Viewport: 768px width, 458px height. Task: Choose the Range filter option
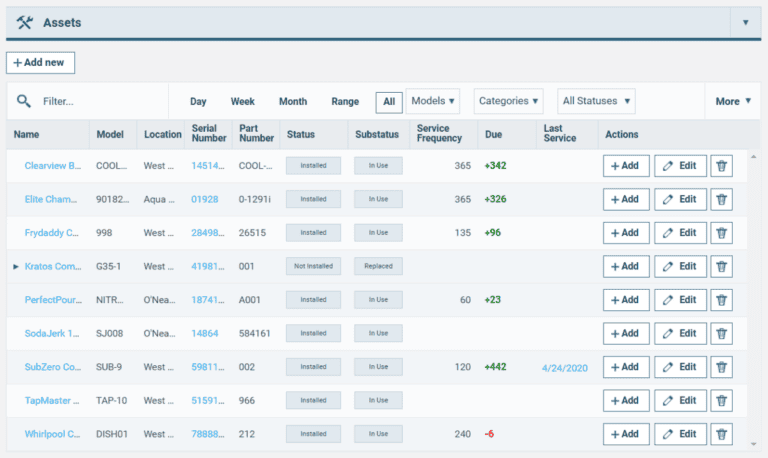click(x=345, y=101)
